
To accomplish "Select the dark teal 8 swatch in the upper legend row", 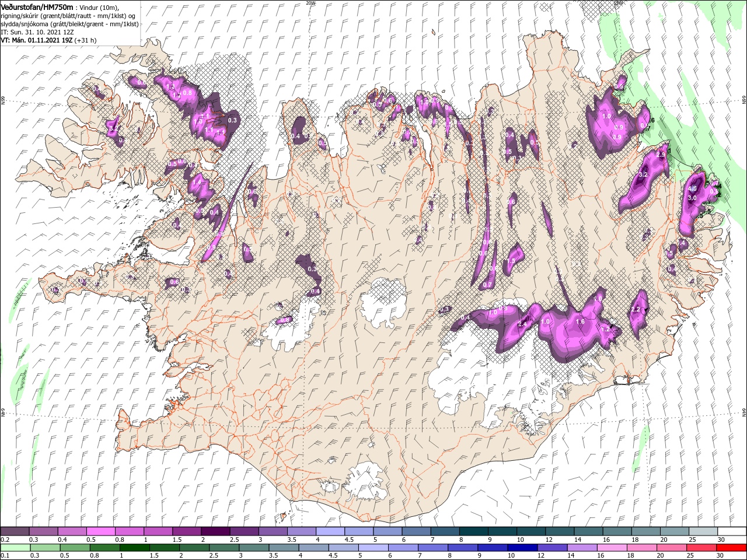I will (474, 531).
